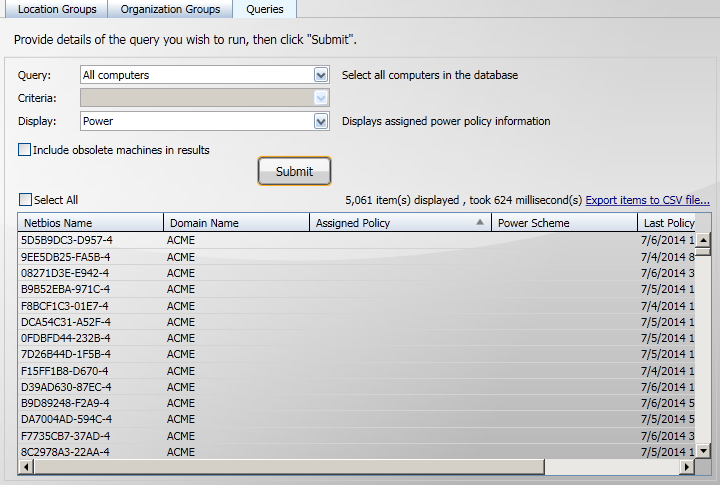The image size is (720, 485).
Task: Click Export items to CSV file link
Action: (647, 200)
